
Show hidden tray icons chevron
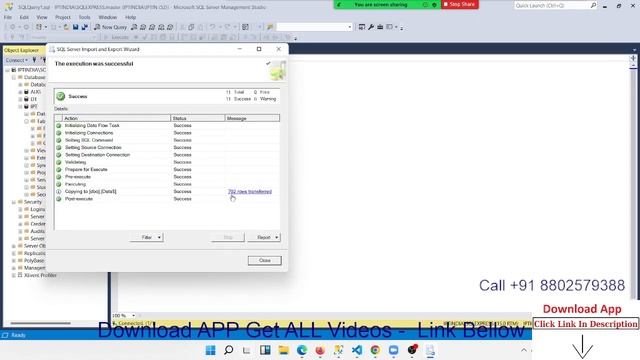tap(524, 350)
